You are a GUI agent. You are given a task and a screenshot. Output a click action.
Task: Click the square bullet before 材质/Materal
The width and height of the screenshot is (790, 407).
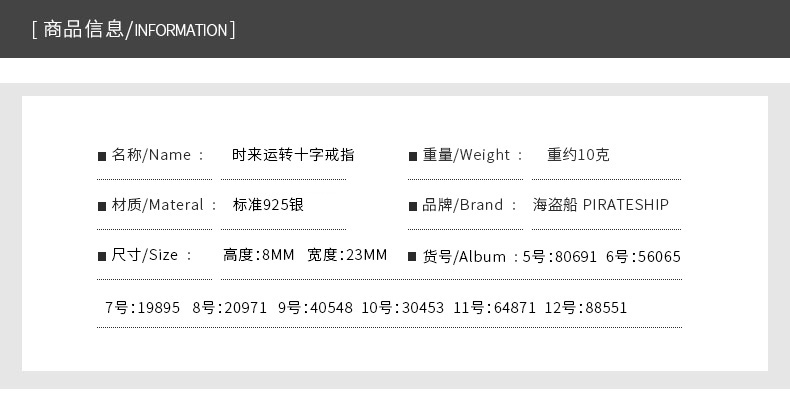point(102,206)
